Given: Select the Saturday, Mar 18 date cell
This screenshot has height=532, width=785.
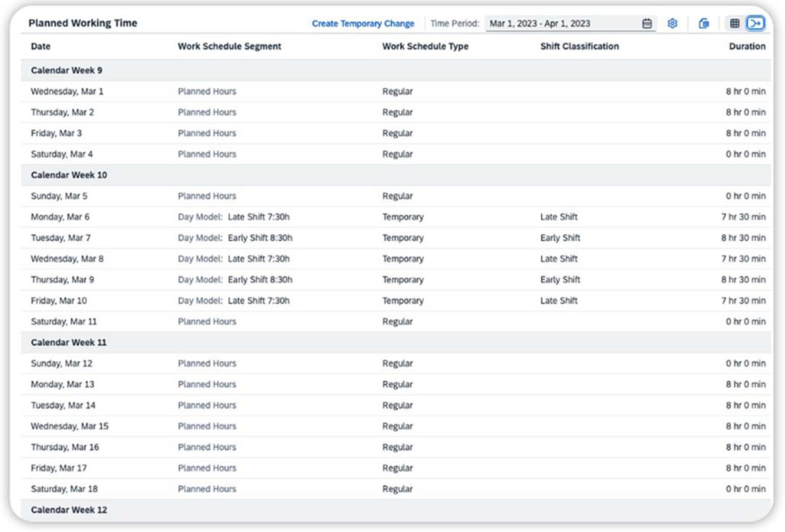Looking at the screenshot, I should 64,489.
